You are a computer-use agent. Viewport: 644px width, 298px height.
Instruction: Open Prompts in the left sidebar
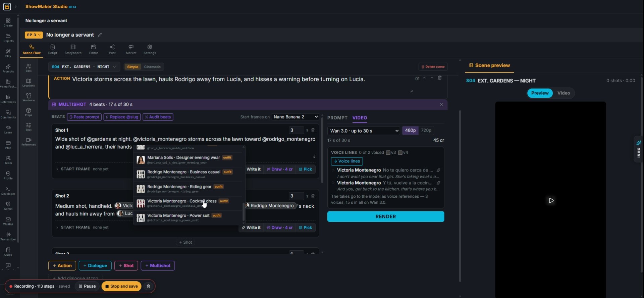tap(8, 68)
